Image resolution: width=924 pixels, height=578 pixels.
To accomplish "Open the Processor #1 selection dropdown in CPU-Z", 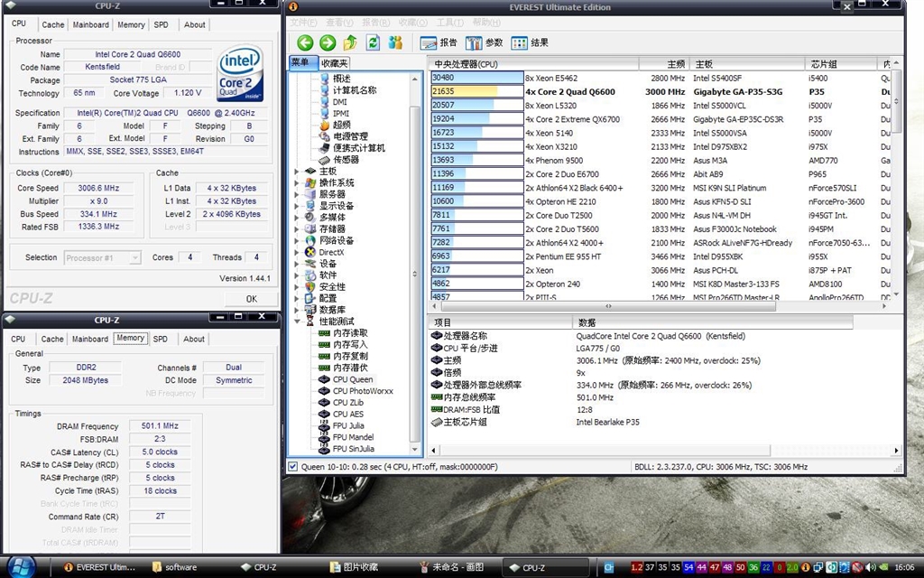I will pos(135,257).
